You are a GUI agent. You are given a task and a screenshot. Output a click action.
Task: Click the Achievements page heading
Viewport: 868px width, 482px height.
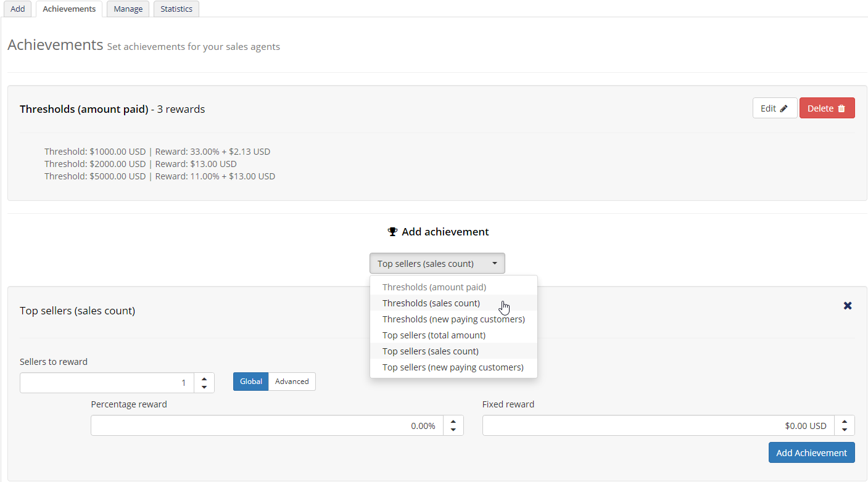[55, 45]
